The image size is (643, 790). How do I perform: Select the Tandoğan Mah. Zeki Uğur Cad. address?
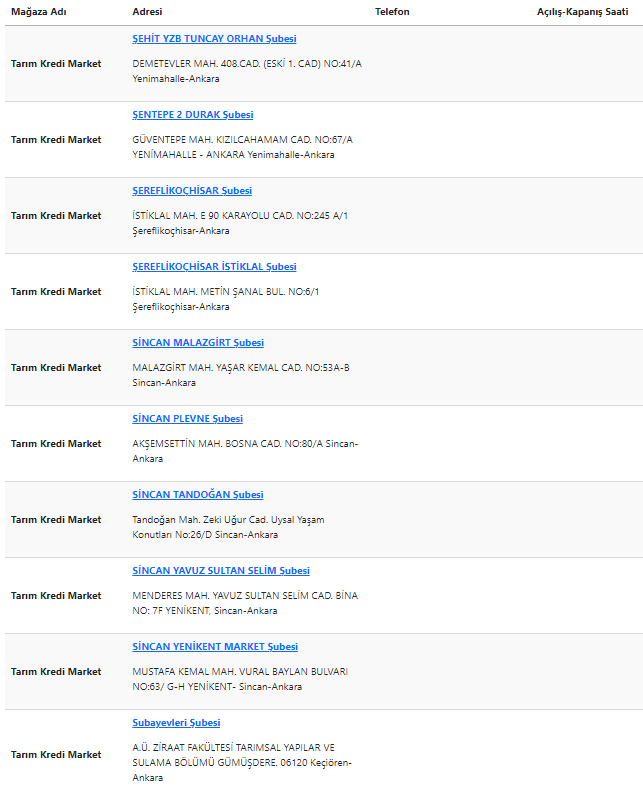228,528
